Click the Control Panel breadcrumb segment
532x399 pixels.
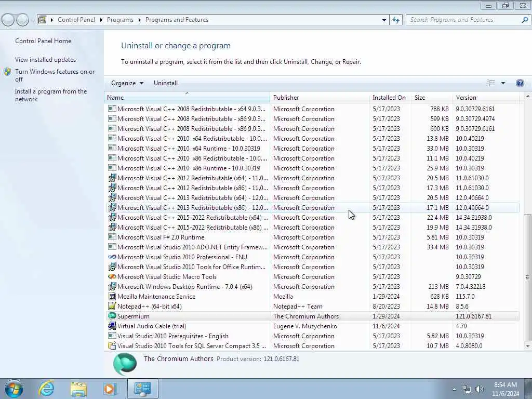pyautogui.click(x=76, y=20)
